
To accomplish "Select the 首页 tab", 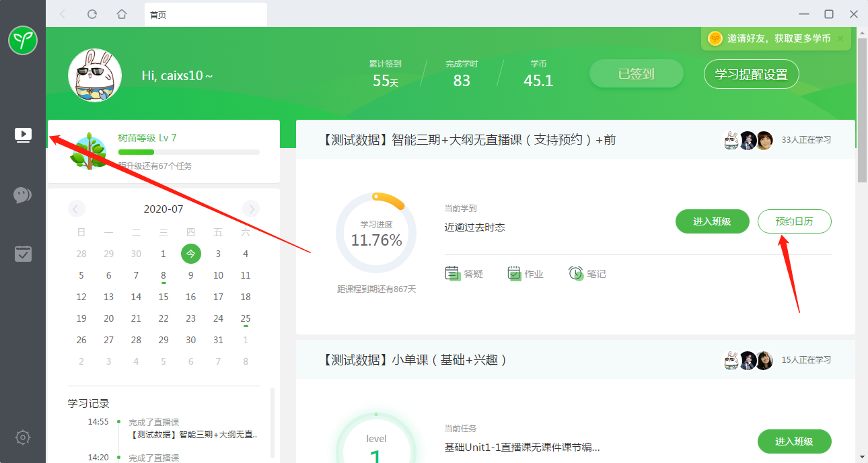I will [205, 14].
